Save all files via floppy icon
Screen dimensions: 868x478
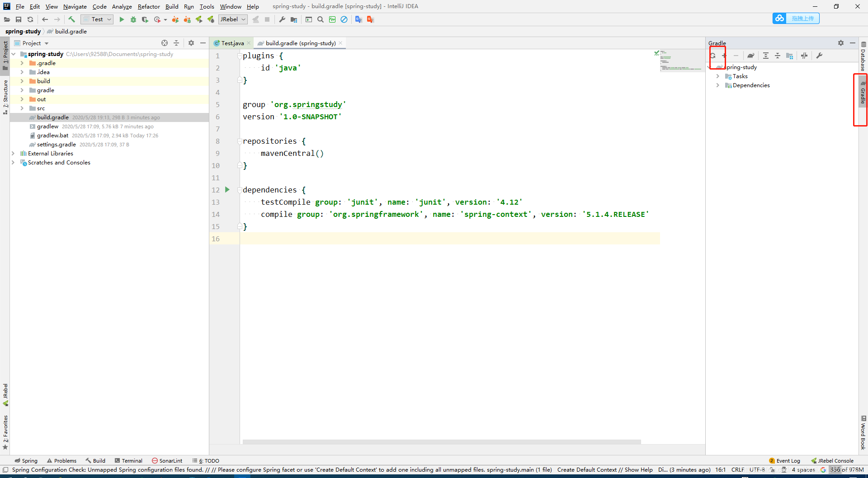[19, 19]
